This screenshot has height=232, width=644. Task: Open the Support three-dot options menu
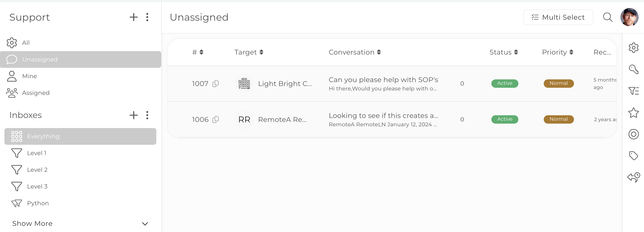[x=147, y=17]
